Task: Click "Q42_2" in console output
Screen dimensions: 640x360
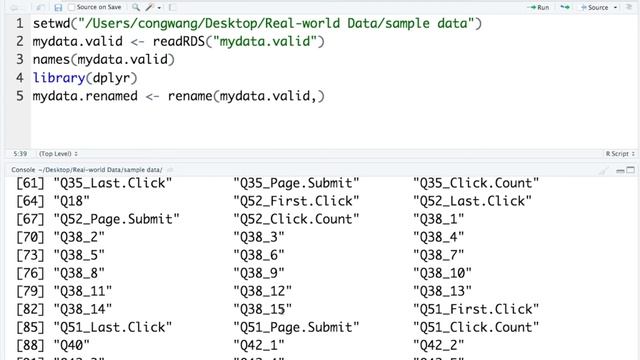Action: pyautogui.click(x=438, y=345)
